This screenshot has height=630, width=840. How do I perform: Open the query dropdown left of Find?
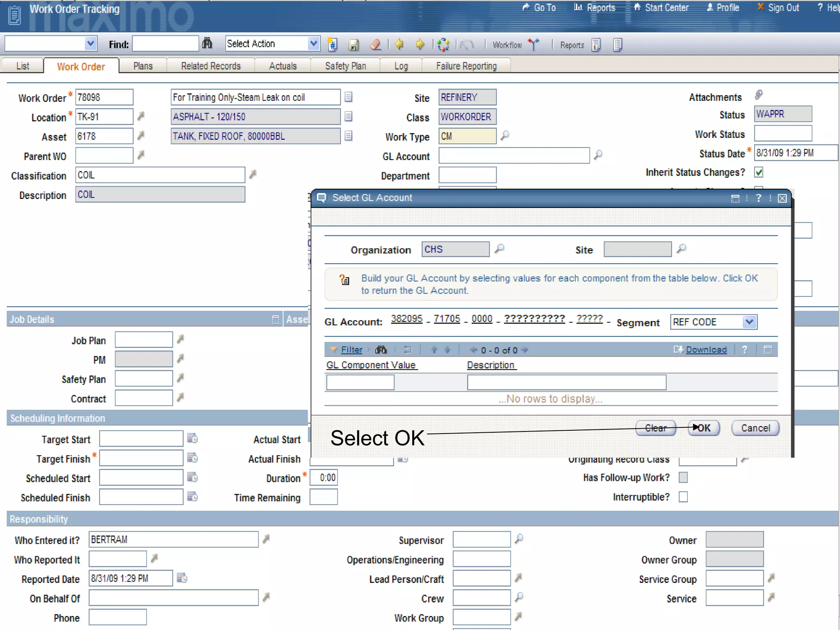click(x=90, y=43)
